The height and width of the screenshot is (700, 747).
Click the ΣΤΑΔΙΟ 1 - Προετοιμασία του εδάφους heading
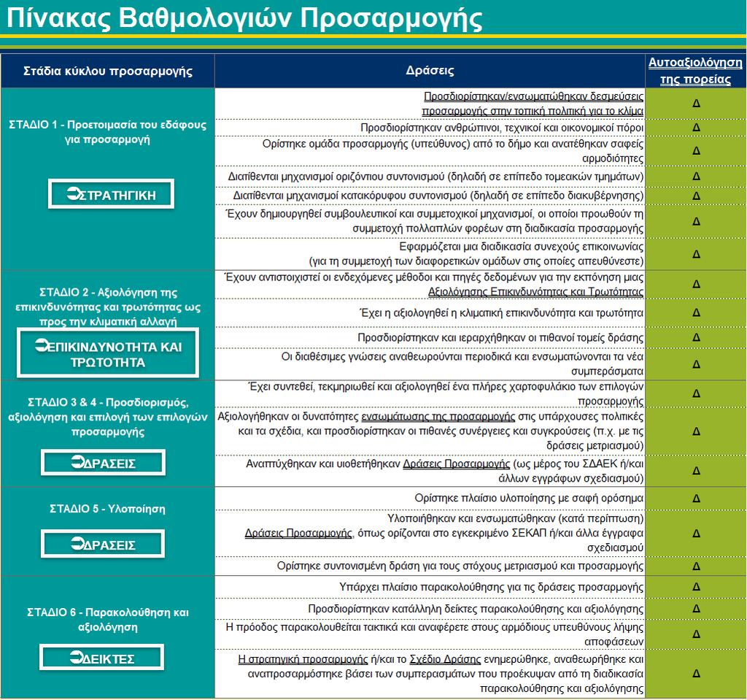pyautogui.click(x=108, y=132)
